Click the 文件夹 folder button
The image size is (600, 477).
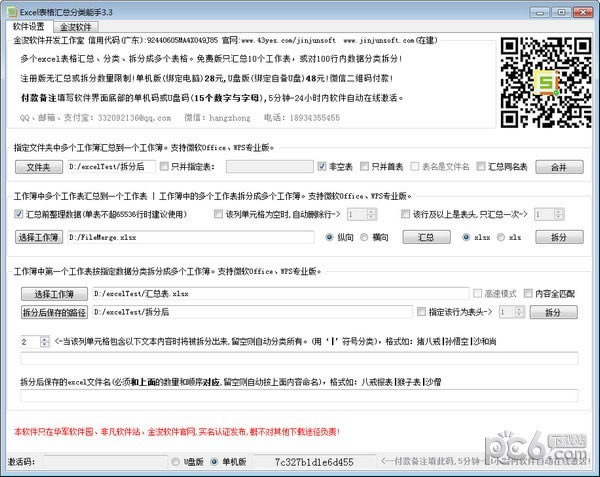(x=39, y=167)
